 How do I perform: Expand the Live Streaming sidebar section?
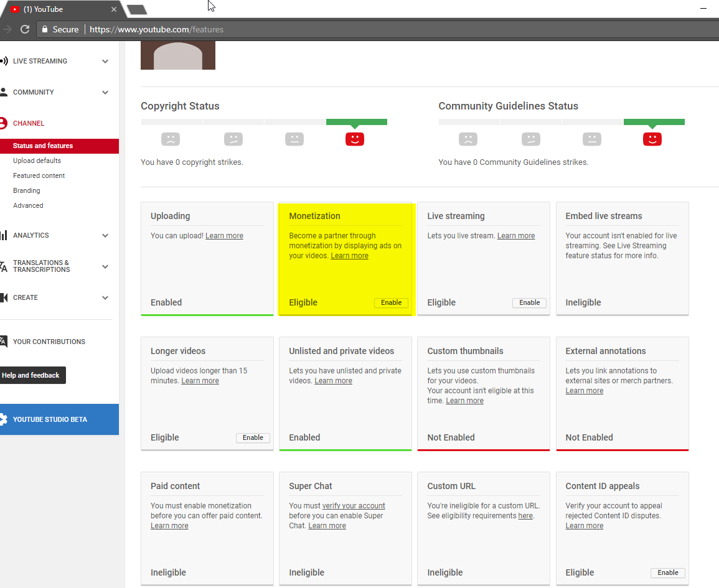(x=105, y=61)
